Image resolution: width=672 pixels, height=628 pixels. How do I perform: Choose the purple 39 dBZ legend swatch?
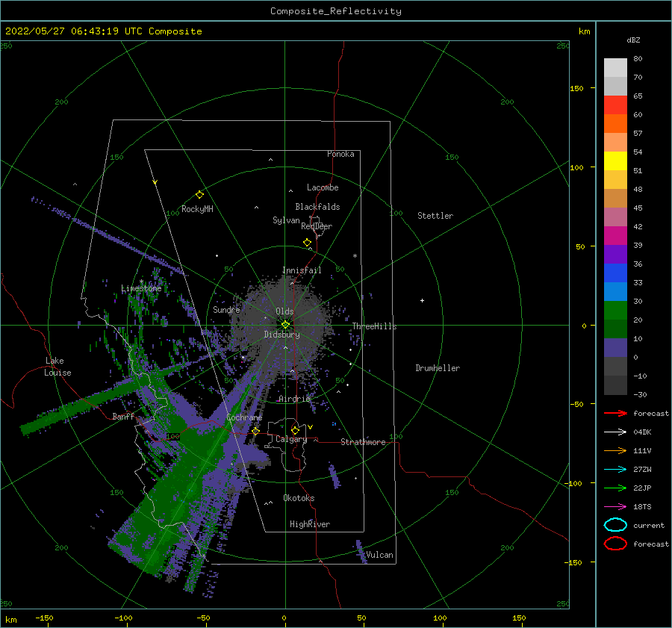tap(615, 254)
